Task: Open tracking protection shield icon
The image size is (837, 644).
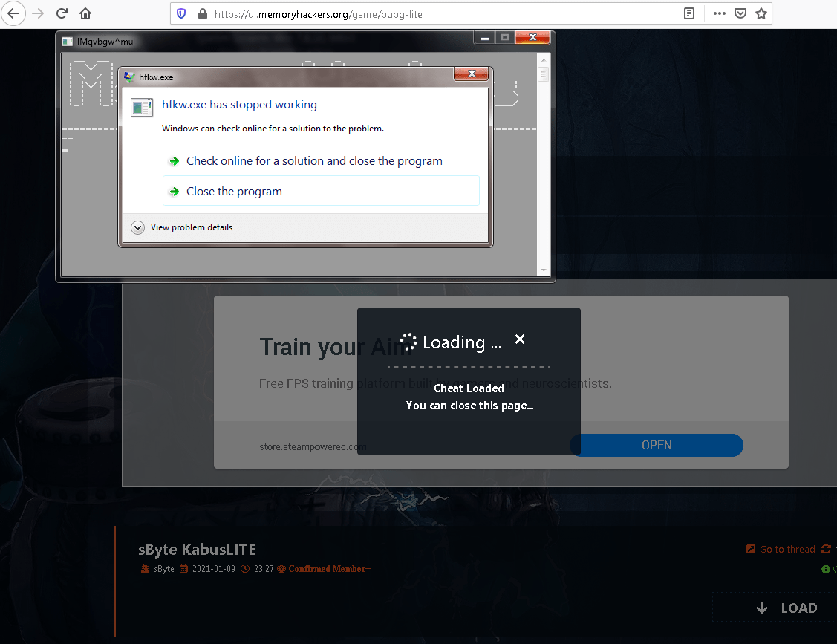Action: 181,13
